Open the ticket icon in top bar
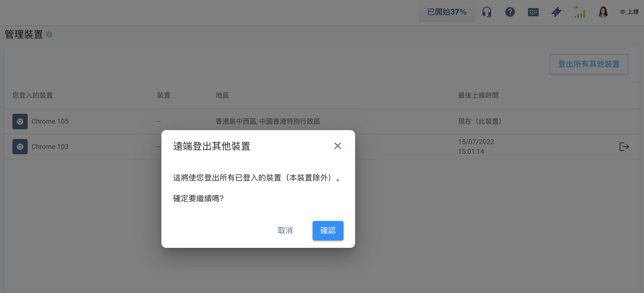Image resolution: width=644 pixels, height=293 pixels. pos(556,12)
